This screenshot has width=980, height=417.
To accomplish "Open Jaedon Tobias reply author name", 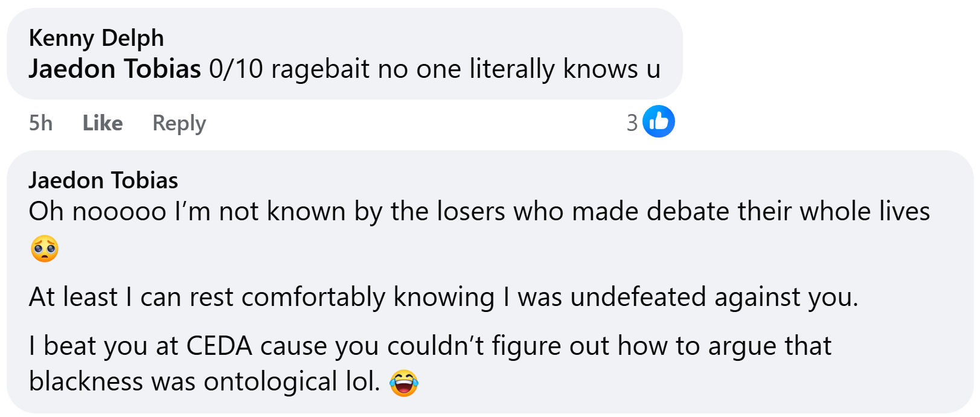I will coord(103,180).
